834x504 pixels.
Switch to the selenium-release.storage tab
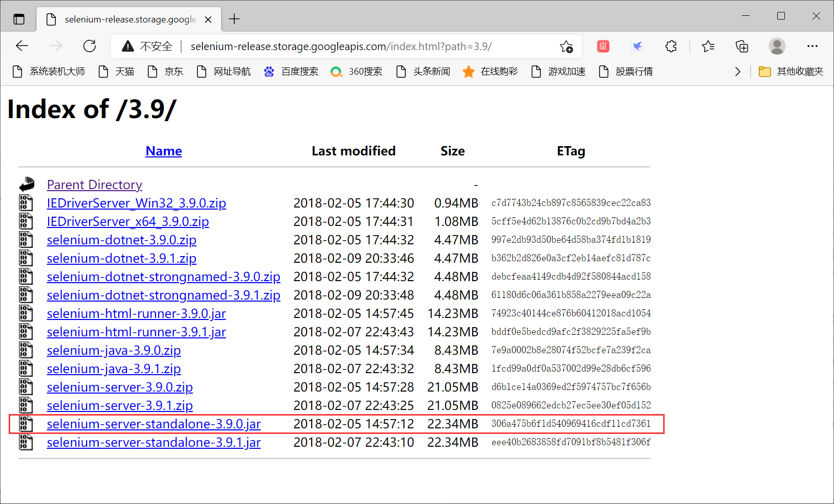[x=123, y=19]
